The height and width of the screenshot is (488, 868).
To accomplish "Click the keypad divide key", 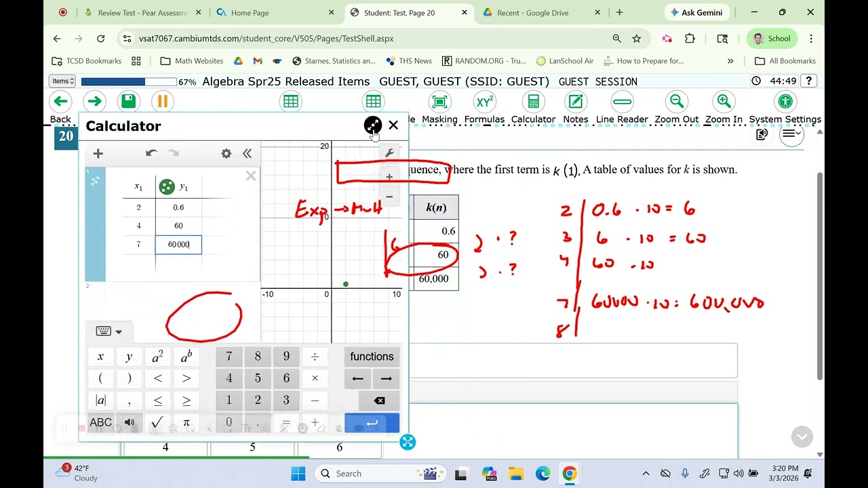I will pyautogui.click(x=315, y=357).
